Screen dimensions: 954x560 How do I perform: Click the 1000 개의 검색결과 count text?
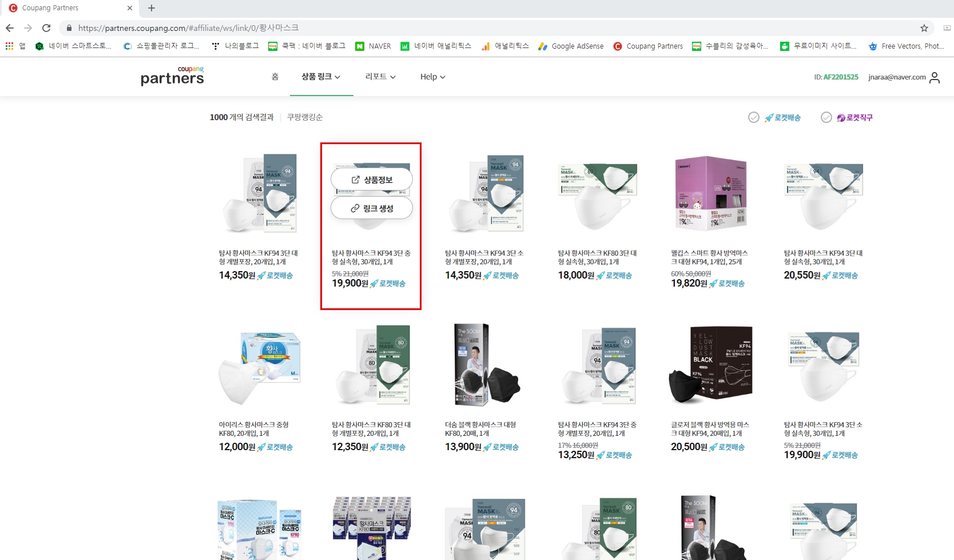(x=242, y=117)
